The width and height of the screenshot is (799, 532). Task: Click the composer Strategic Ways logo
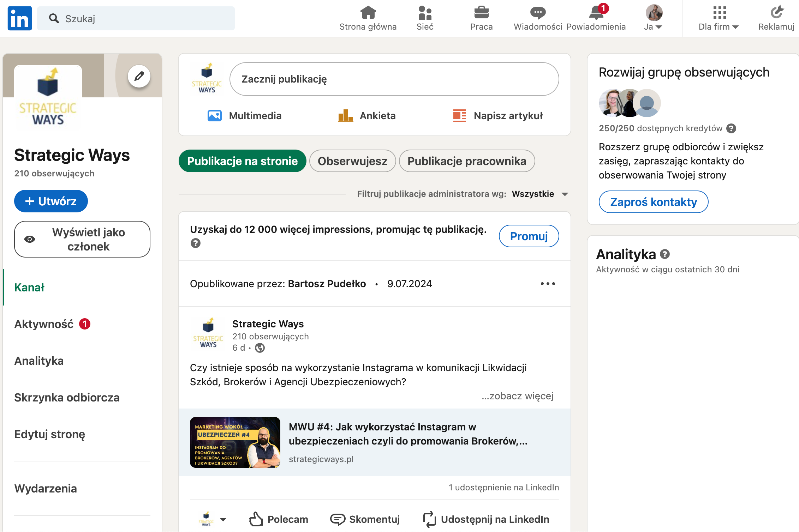coord(207,78)
